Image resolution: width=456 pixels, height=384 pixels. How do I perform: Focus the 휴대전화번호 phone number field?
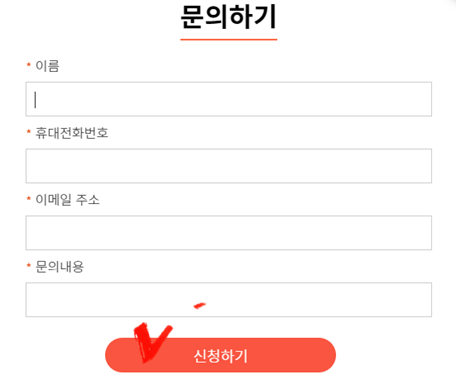click(x=229, y=166)
